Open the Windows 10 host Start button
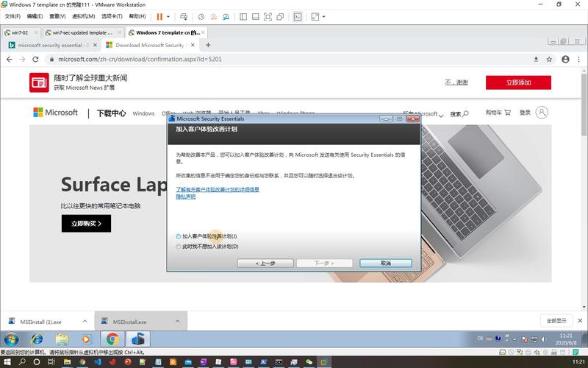Image resolution: width=588 pixels, height=368 pixels. 7,362
